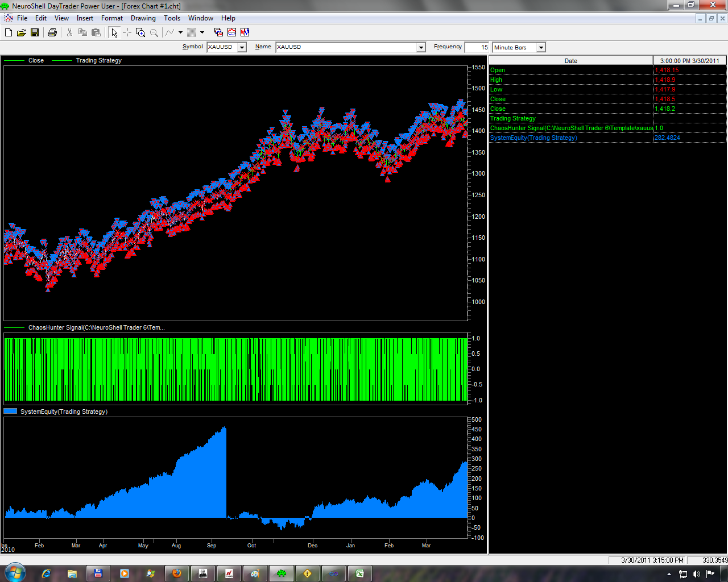The width and height of the screenshot is (728, 582).
Task: Open a chart file via folder icon
Action: pyautogui.click(x=22, y=32)
